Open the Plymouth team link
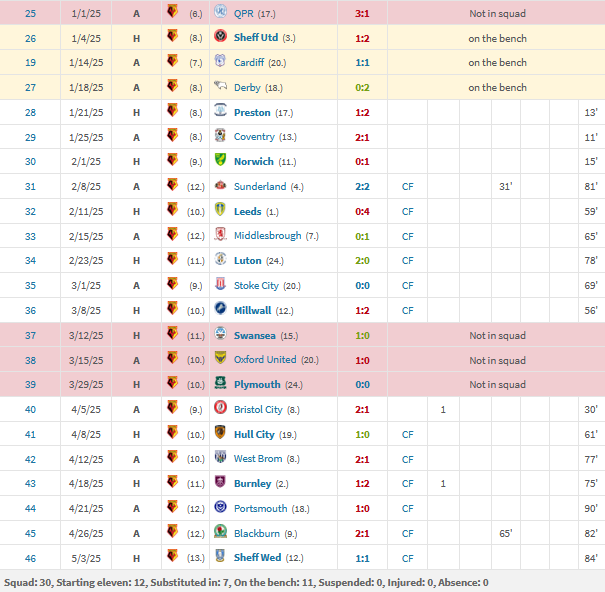The width and height of the screenshot is (605, 592). point(257,384)
